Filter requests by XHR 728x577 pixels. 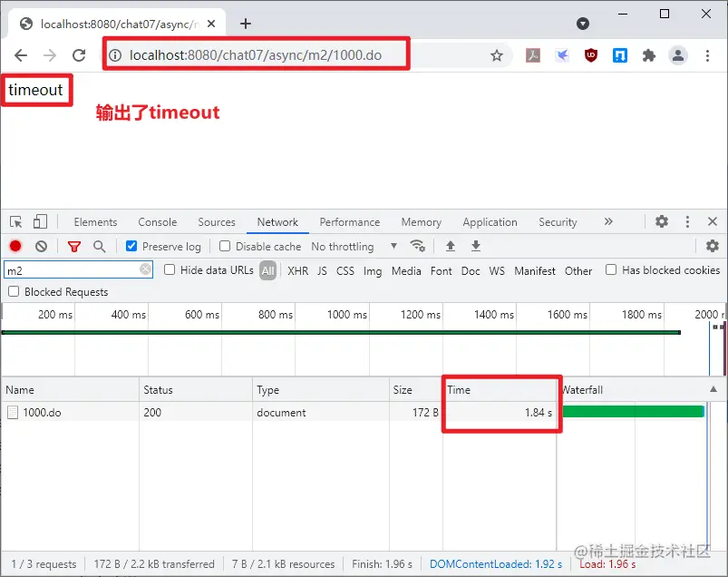coord(297,271)
